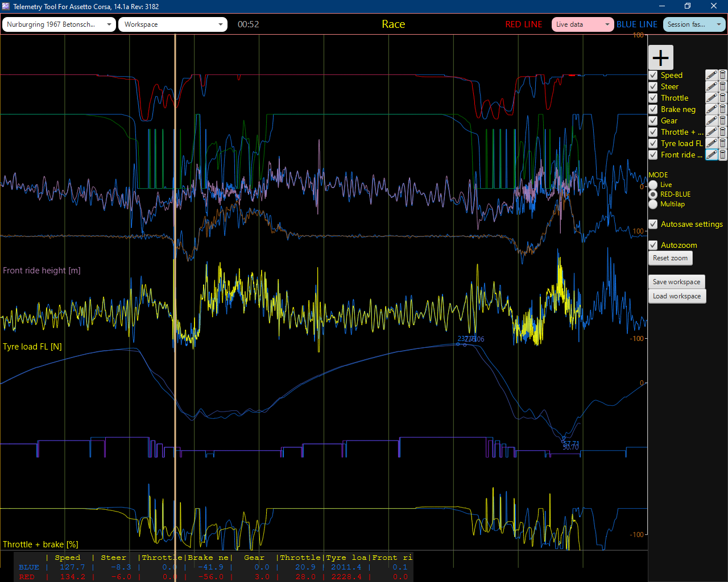Select the RED-BLUE mode radio button
The width and height of the screenshot is (728, 582).
click(x=653, y=194)
